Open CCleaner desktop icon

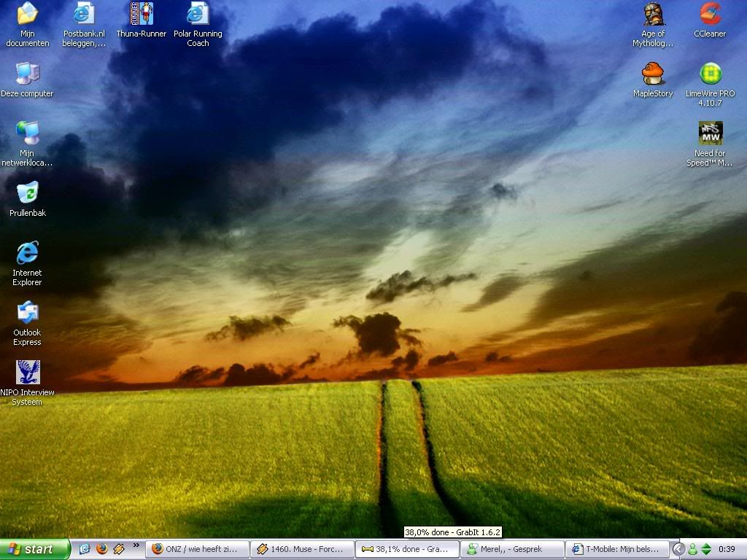click(x=710, y=14)
